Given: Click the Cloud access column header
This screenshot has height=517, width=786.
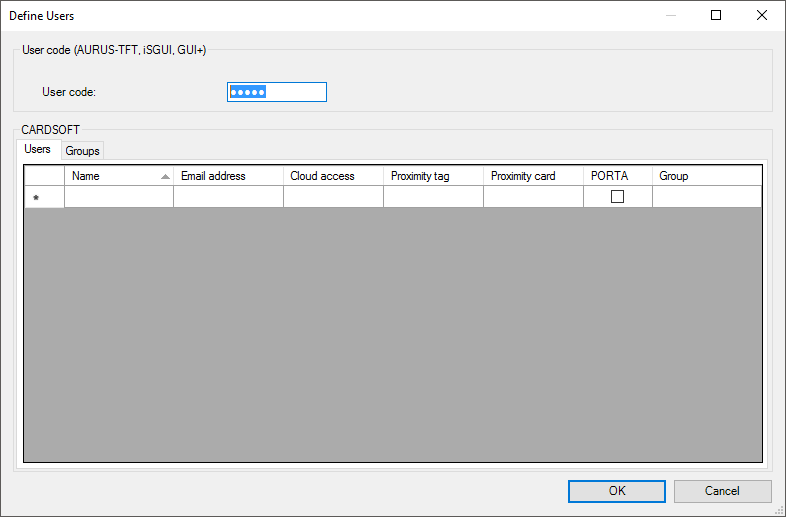Looking at the screenshot, I should [333, 176].
